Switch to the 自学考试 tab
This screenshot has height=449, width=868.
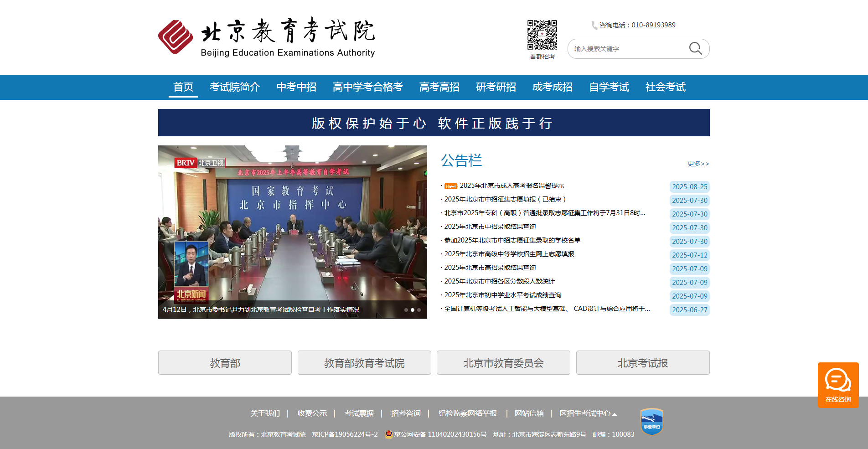coord(609,87)
